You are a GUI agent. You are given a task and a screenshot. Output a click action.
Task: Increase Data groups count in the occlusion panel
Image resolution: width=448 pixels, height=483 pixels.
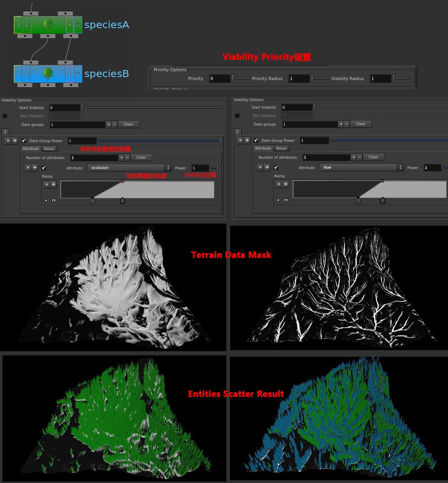point(109,125)
